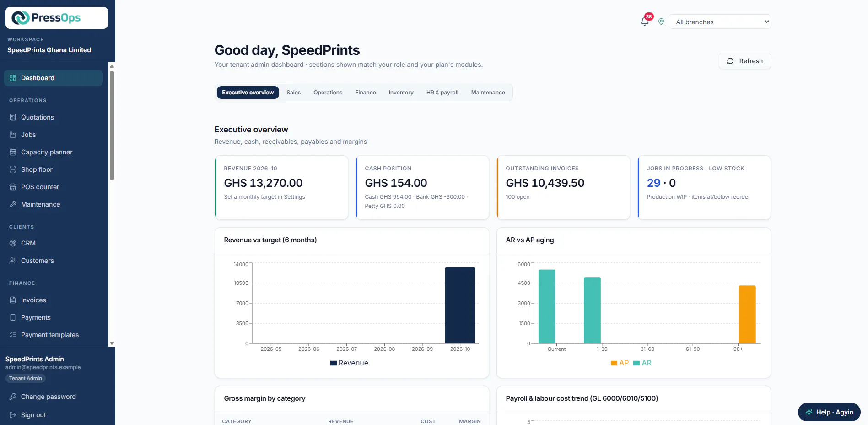Click the sidebar scrollbar up arrow

112,66
